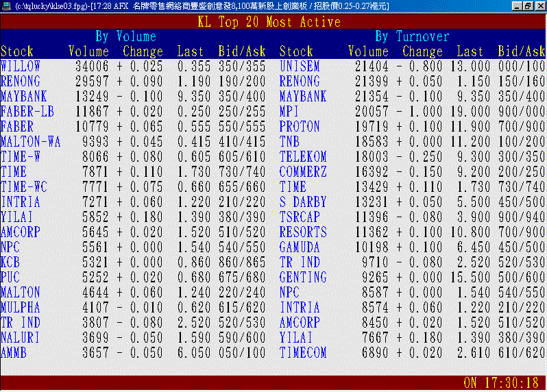Select the 'By Volume' section header
Viewport: 547px width, 392px height.
126,36
